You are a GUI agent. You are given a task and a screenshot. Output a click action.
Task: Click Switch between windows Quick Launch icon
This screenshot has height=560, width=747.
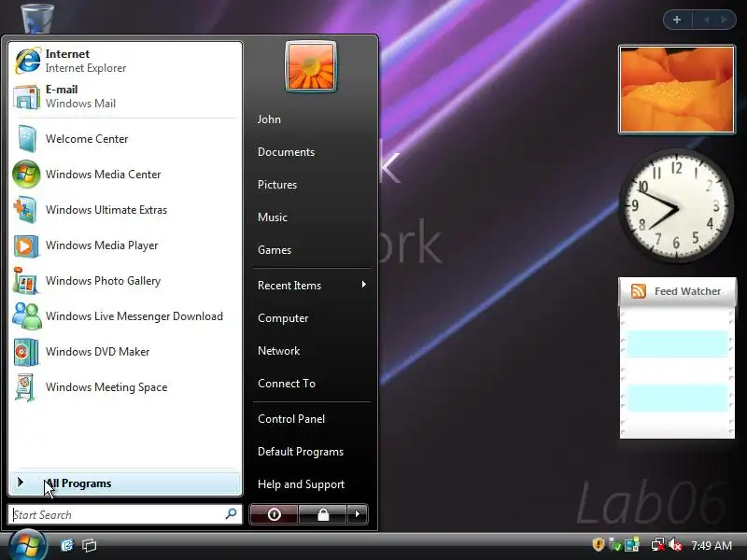pos(89,545)
